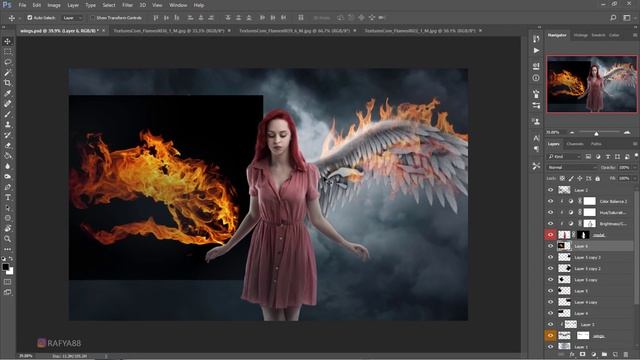The width and height of the screenshot is (640, 360).
Task: Hide the Hue/Saturation adjustment layer
Action: click(x=550, y=212)
